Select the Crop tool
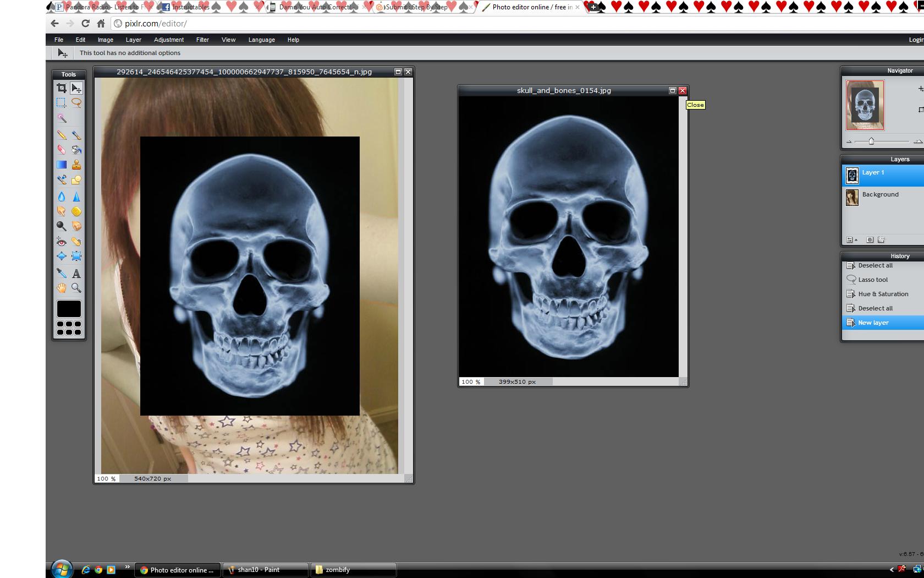The width and height of the screenshot is (924, 578). [x=62, y=88]
